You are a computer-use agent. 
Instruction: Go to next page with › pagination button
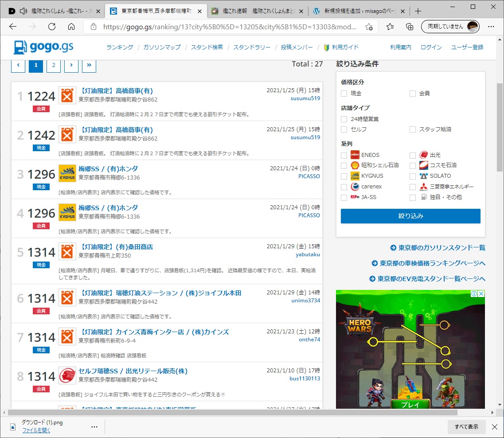click(x=71, y=65)
